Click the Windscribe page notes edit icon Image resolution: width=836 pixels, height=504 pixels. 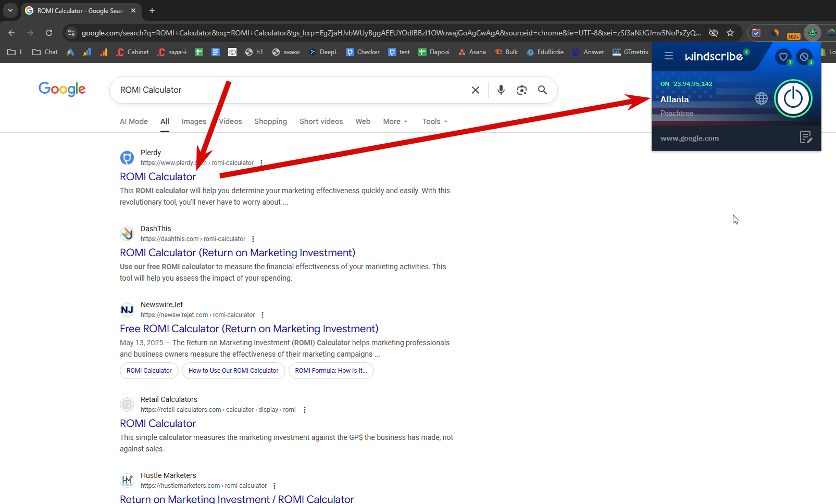point(805,137)
